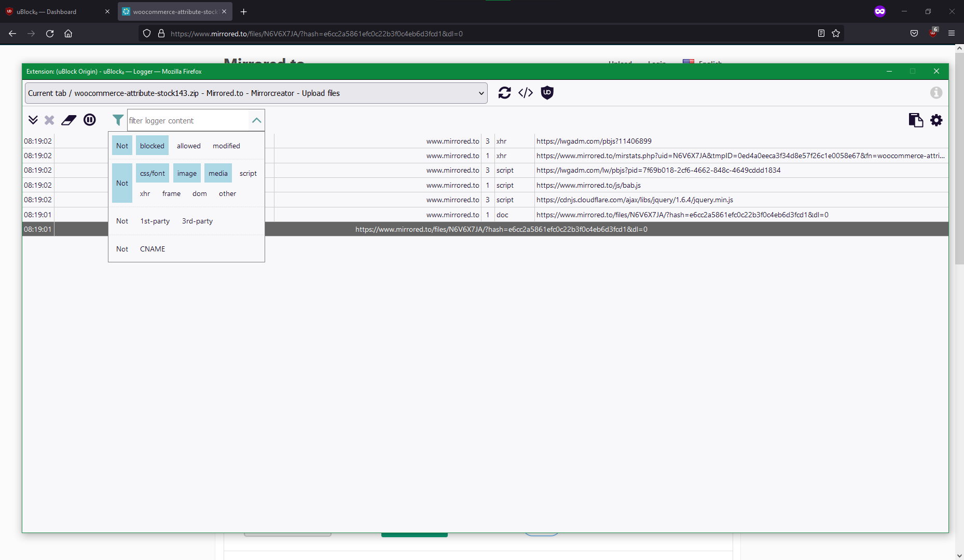
Task: Toggle the logger filter funnel icon
Action: click(x=118, y=120)
